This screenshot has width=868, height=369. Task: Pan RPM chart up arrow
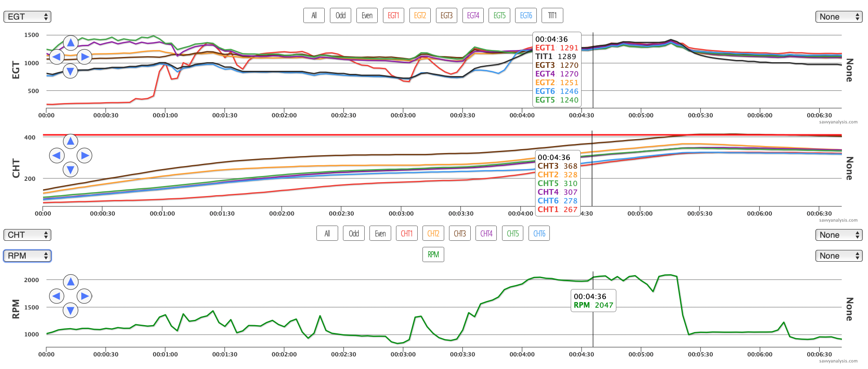point(70,282)
